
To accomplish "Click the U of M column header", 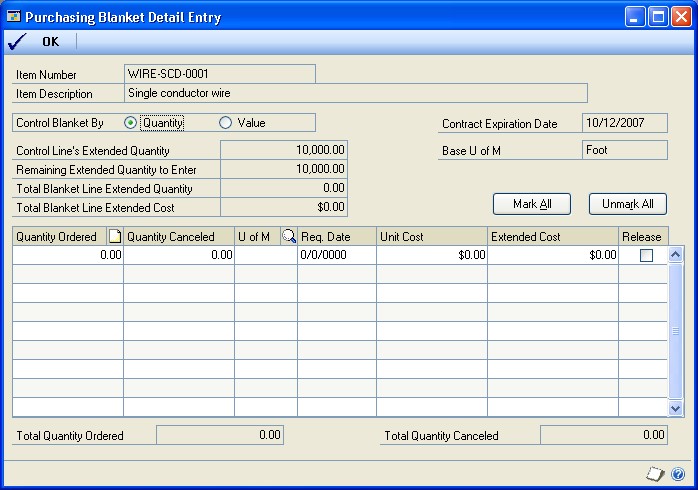I will pyautogui.click(x=258, y=236).
